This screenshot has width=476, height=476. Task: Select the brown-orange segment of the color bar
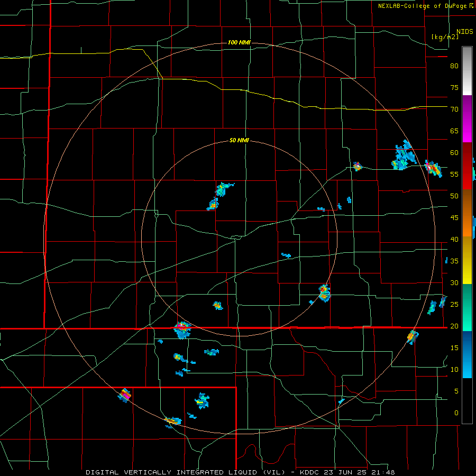467,213
